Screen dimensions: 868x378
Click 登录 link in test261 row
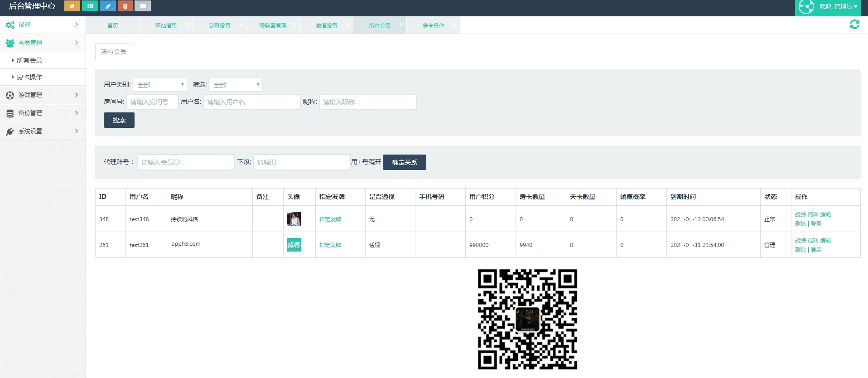(816, 250)
